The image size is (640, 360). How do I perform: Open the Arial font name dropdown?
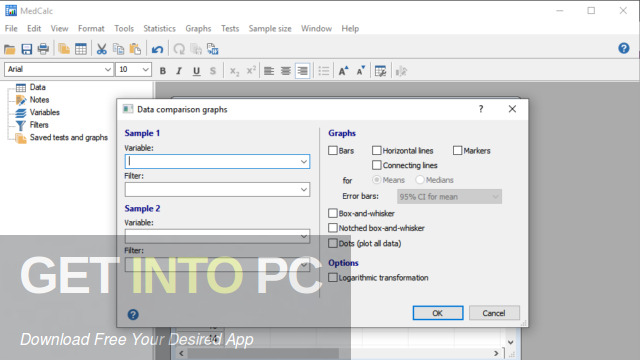tap(108, 69)
